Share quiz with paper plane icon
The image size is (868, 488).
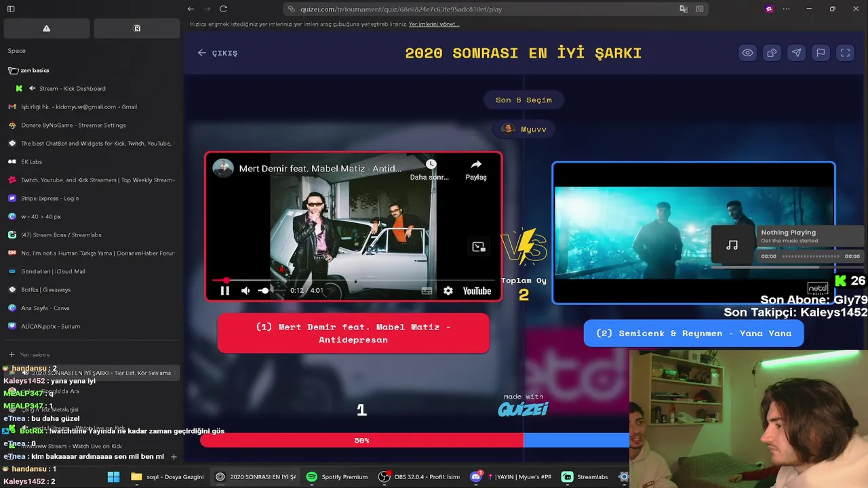click(x=796, y=53)
